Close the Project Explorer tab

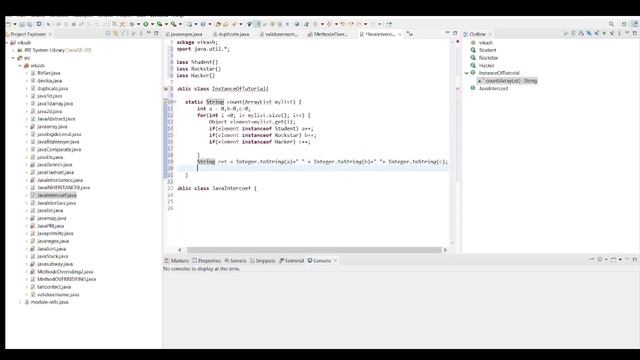(x=50, y=34)
